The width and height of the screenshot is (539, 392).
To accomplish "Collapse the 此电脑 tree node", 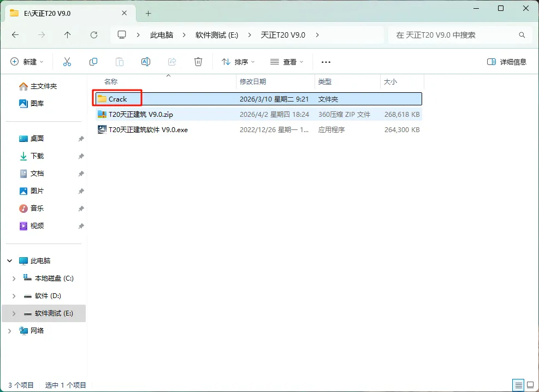I will 10,261.
